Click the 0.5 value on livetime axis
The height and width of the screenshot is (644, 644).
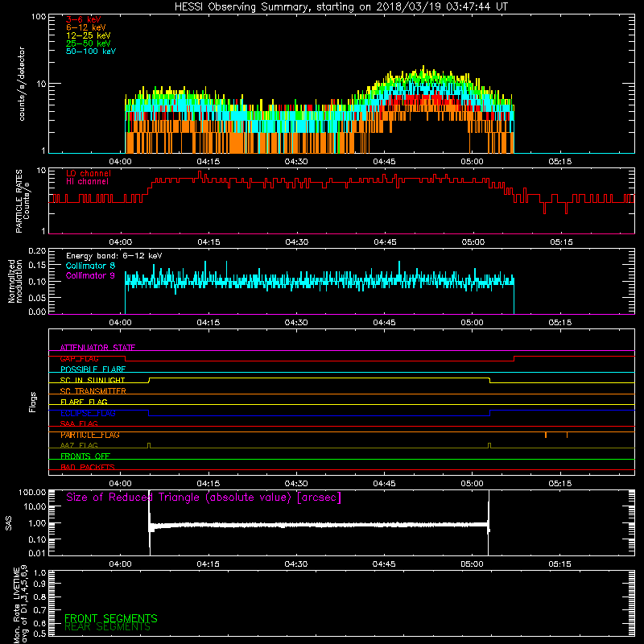[39, 634]
